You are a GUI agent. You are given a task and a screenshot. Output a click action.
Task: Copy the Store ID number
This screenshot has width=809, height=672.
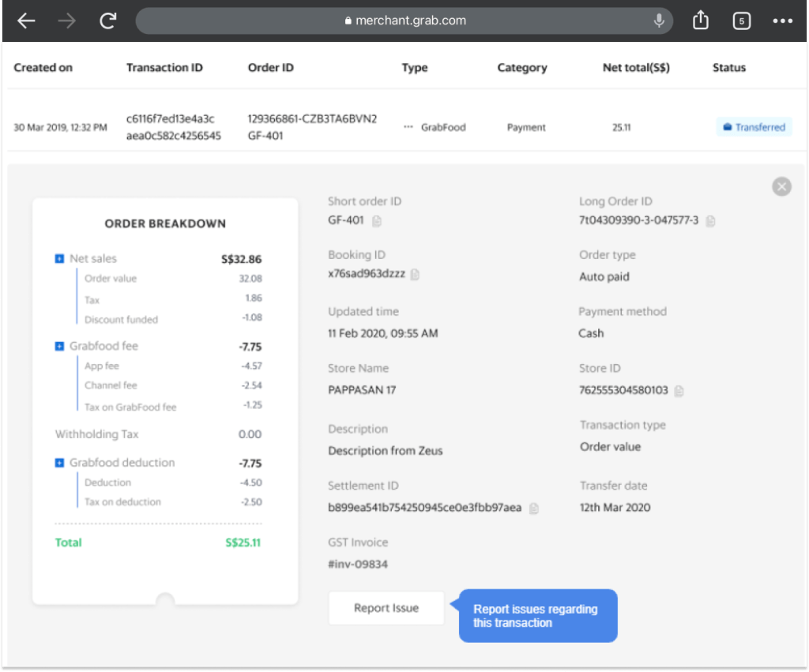[x=679, y=391]
